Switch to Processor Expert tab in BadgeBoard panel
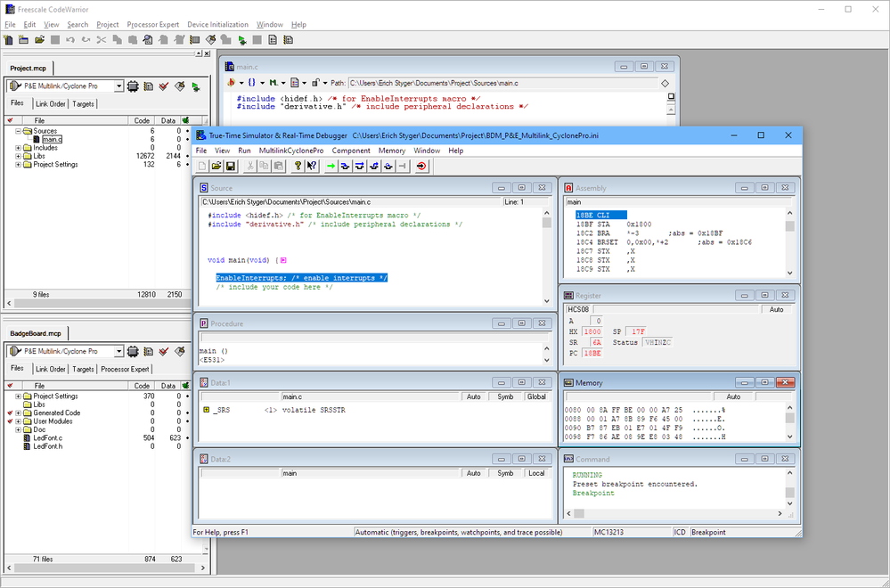This screenshot has height=588, width=890. (126, 369)
